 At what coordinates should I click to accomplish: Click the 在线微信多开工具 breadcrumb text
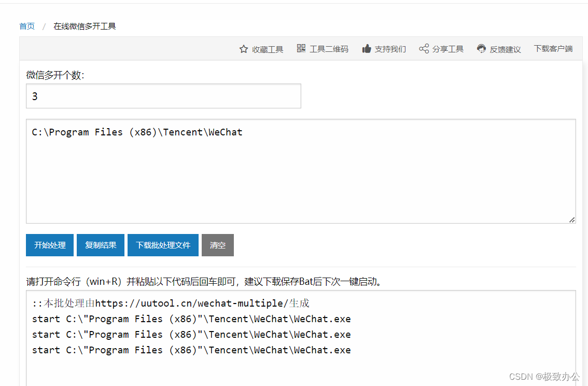(x=85, y=26)
